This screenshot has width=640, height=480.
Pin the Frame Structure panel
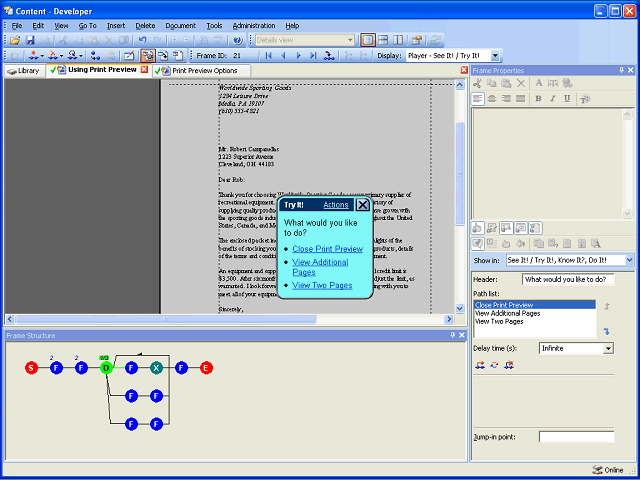pos(453,335)
